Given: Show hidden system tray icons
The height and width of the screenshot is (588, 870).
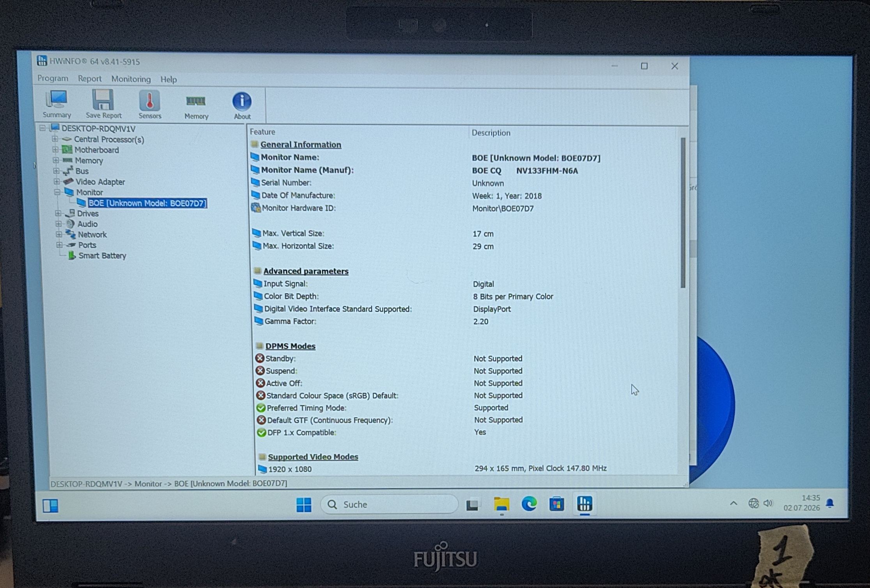Looking at the screenshot, I should click(x=734, y=503).
